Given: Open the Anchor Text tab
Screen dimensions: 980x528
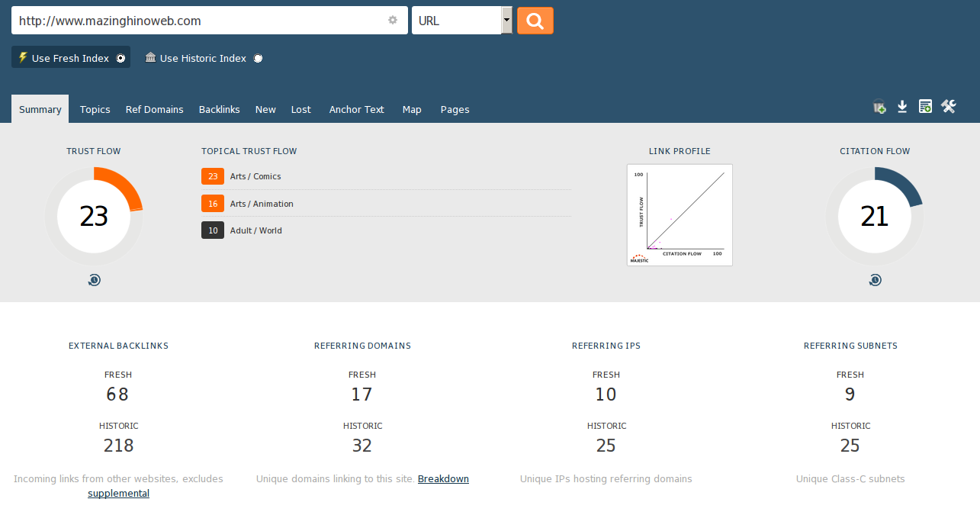Looking at the screenshot, I should (x=356, y=109).
